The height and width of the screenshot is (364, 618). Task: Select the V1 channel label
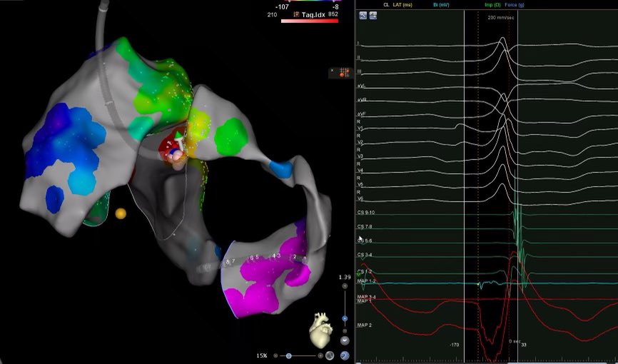click(360, 128)
